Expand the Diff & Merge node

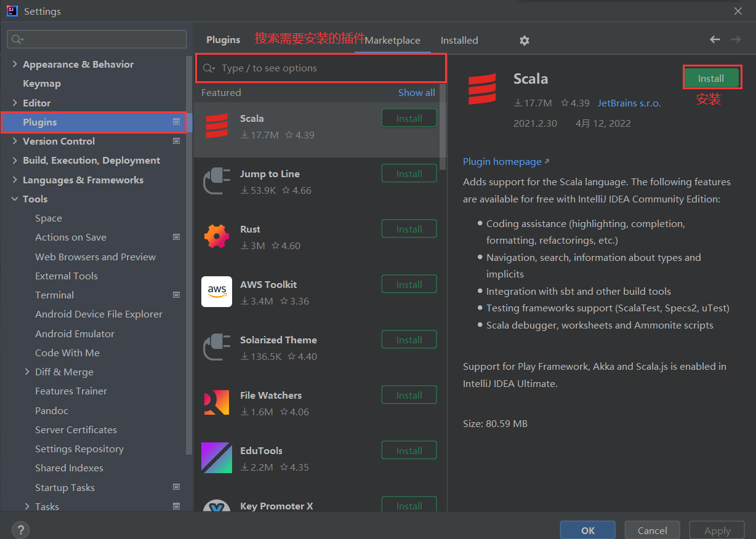[x=27, y=372]
